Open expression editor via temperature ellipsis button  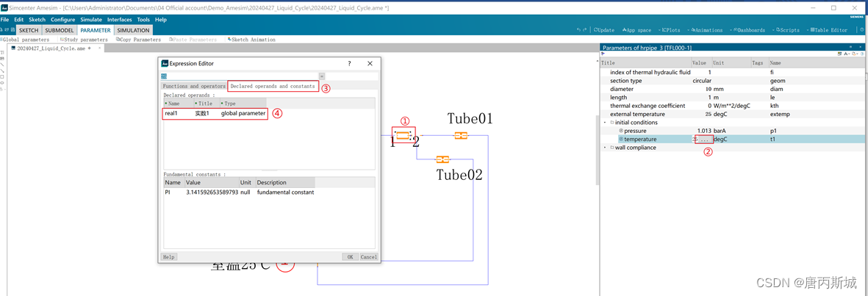[x=705, y=140]
